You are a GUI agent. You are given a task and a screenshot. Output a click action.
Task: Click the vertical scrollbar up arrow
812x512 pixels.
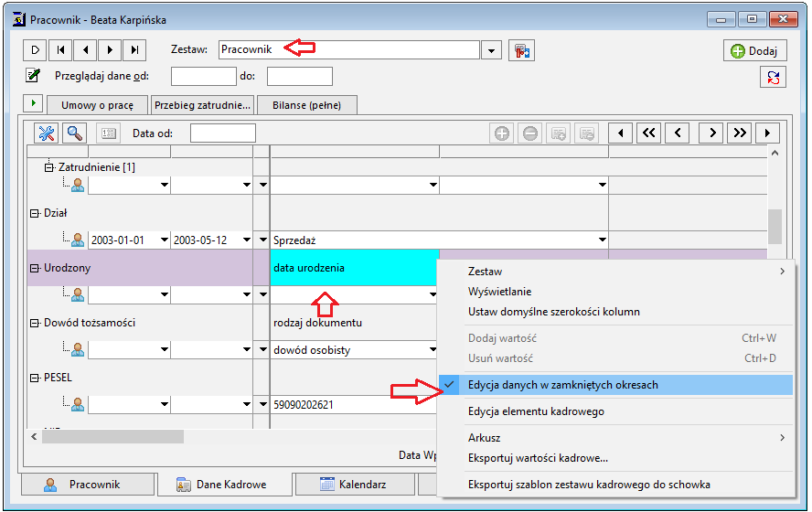[775, 154]
